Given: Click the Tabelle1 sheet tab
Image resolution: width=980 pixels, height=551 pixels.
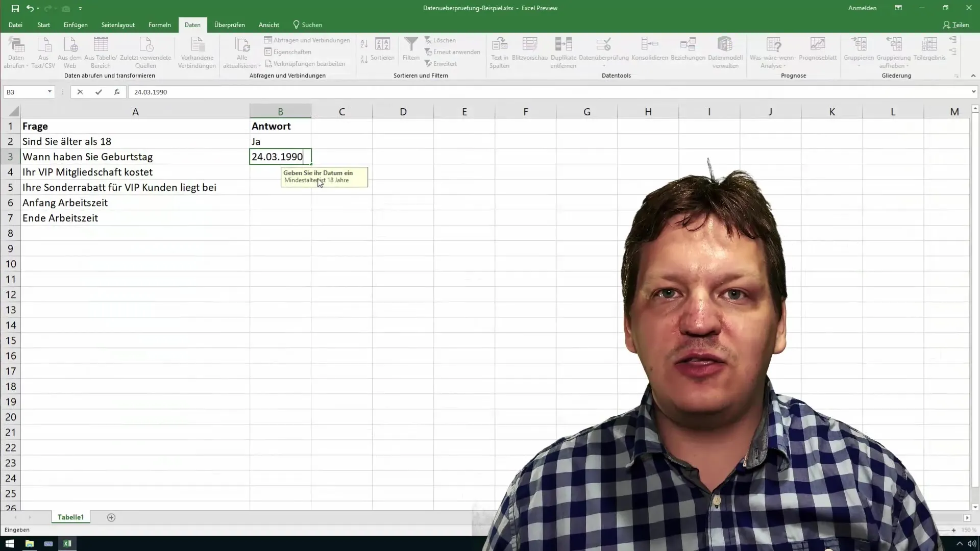Looking at the screenshot, I should point(70,517).
